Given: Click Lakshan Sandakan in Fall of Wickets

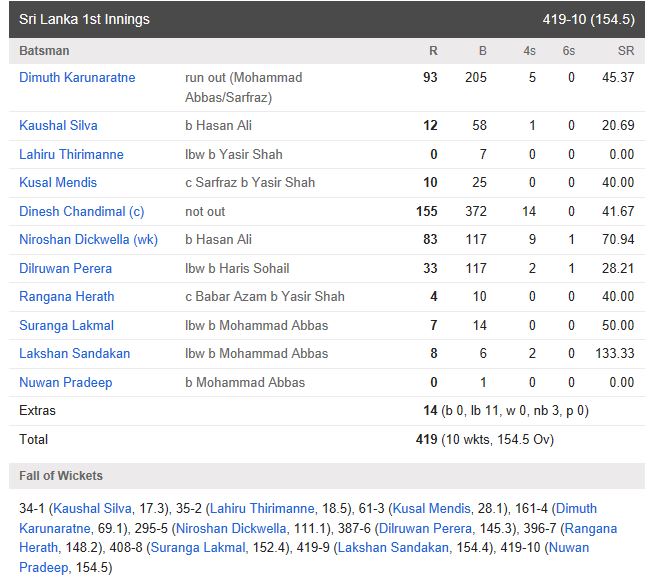Looking at the screenshot, I should click(393, 547).
